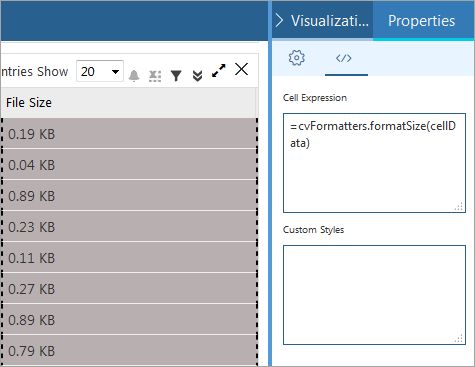Screen dimensions: 475x367
Task: Click the export to Excel icon
Action: 155,76
